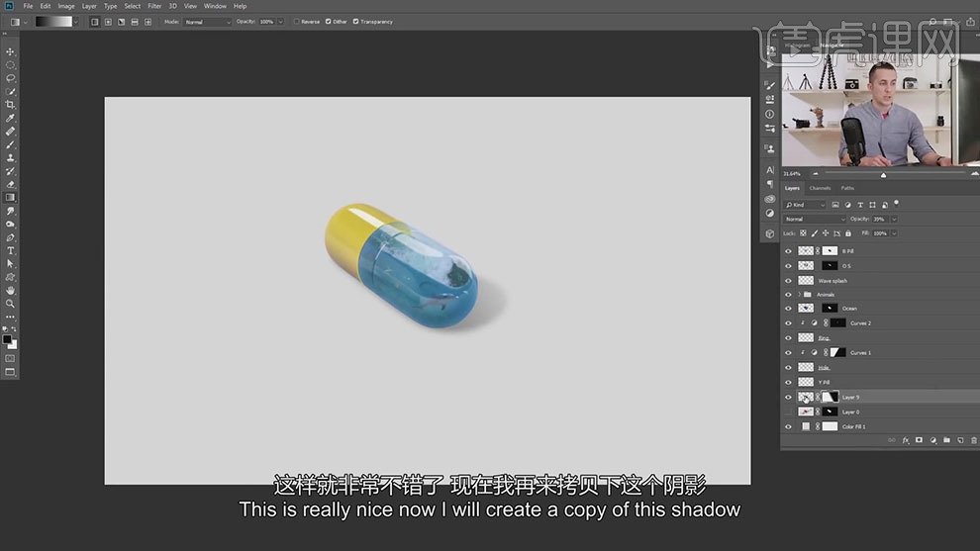The image size is (980, 551).
Task: Select the Custom Shape tool
Action: pyautogui.click(x=10, y=277)
